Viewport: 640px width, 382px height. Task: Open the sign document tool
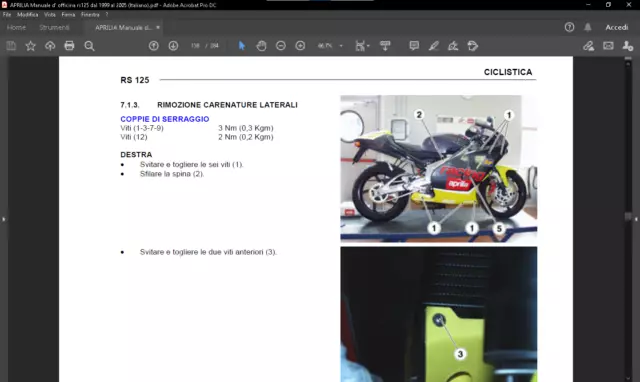point(453,46)
